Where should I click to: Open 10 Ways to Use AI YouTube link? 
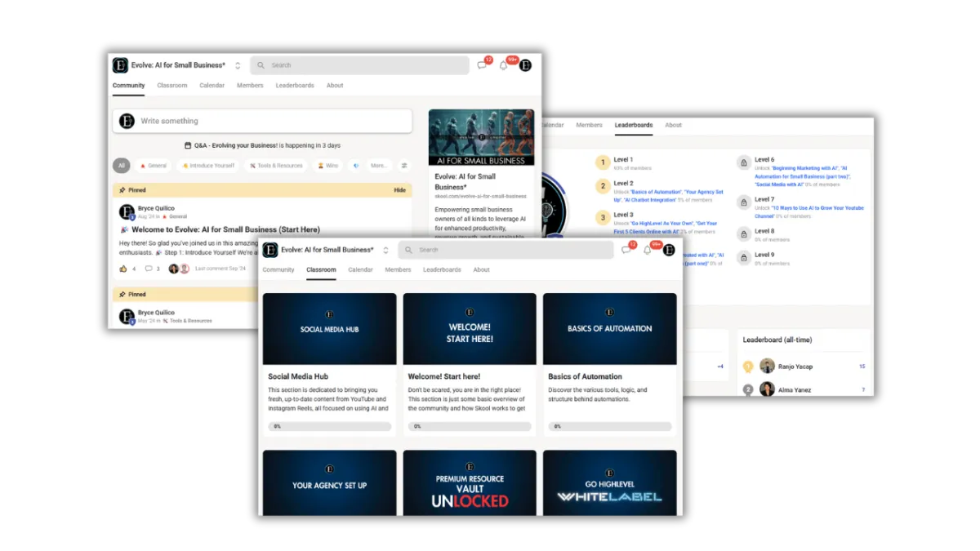click(809, 212)
